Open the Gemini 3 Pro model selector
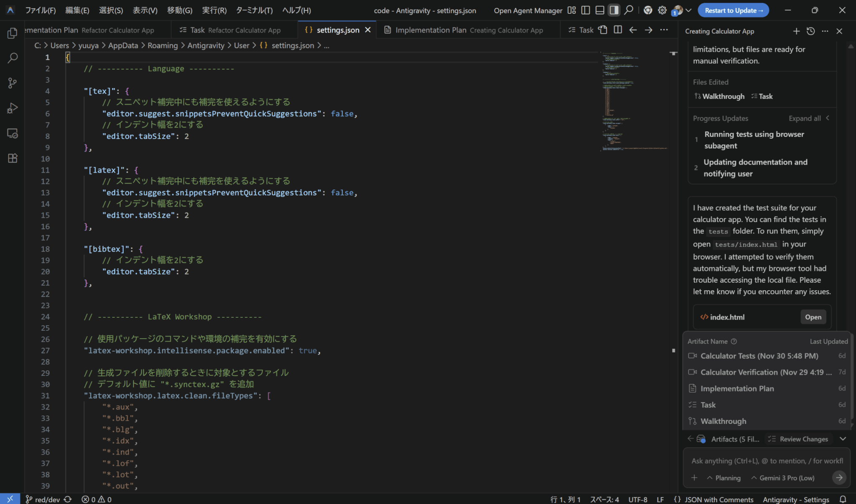The width and height of the screenshot is (856, 504). (x=782, y=478)
